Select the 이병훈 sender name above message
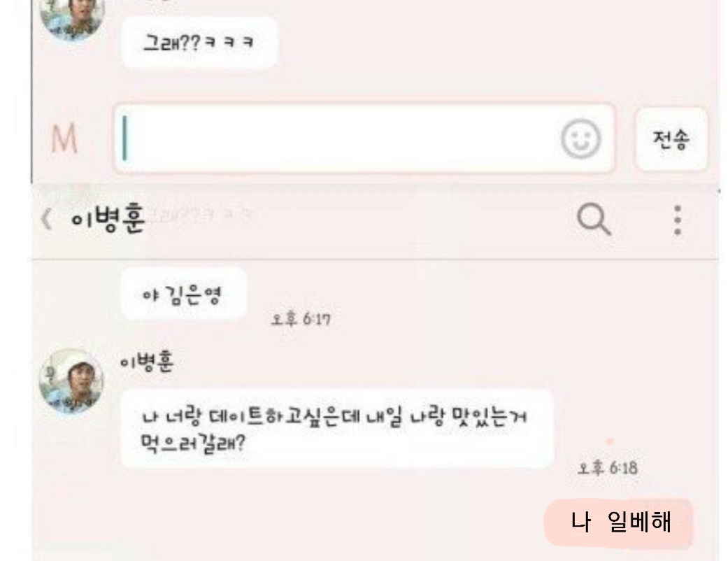 (x=147, y=362)
